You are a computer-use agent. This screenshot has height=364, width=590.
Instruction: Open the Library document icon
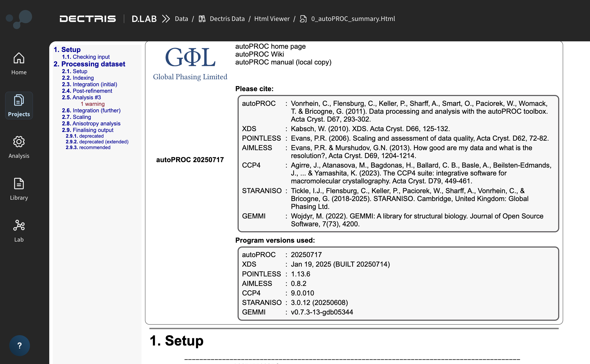click(x=19, y=184)
